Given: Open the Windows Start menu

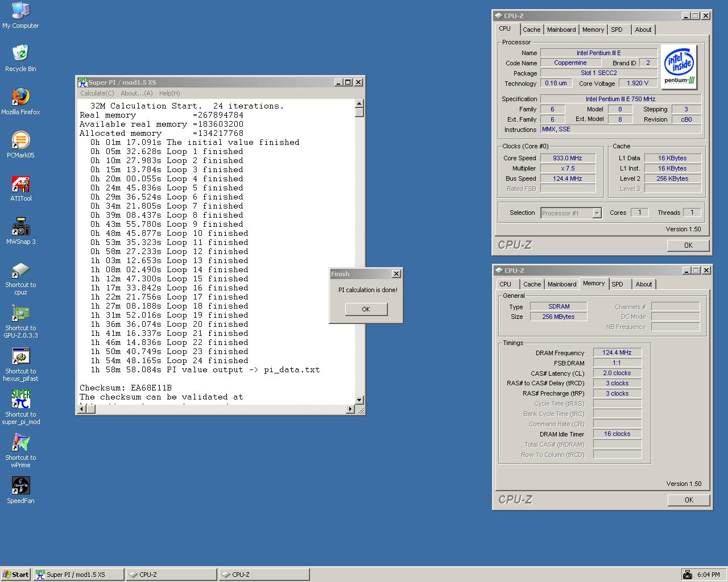Looking at the screenshot, I should click(15, 575).
